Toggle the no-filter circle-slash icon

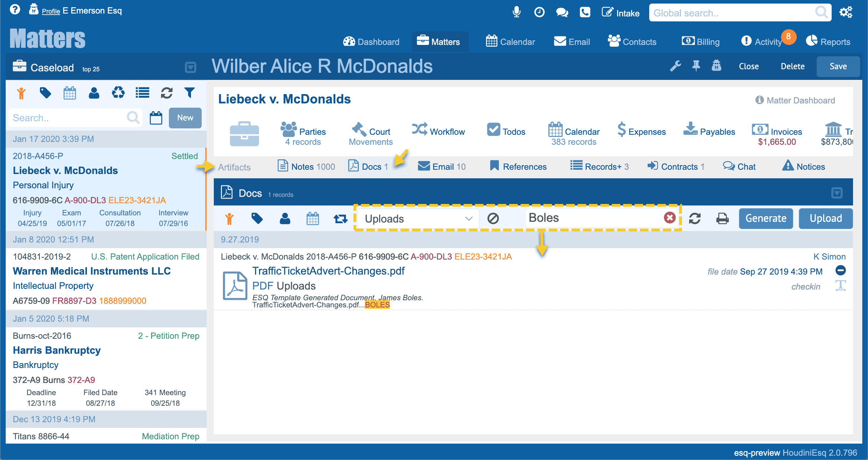point(493,218)
